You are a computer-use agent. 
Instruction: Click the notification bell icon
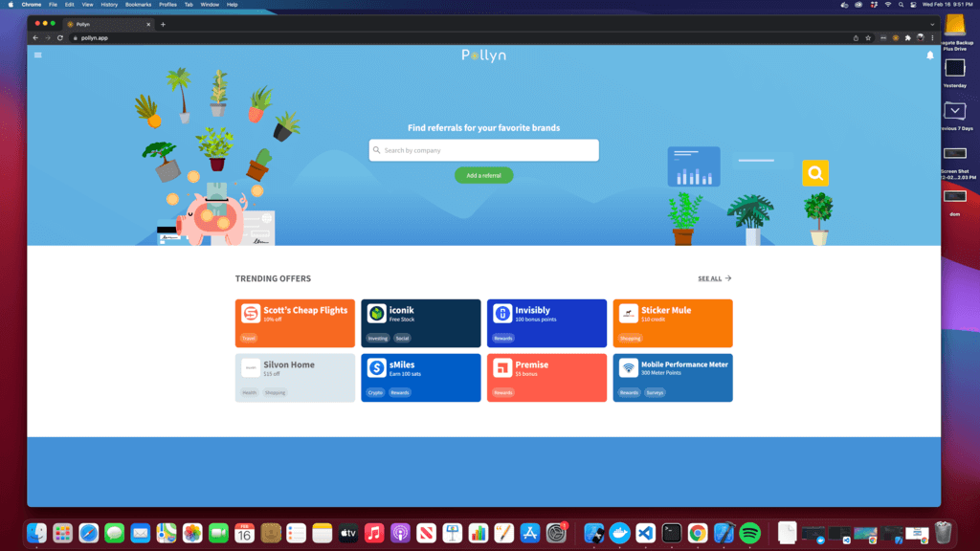[929, 55]
